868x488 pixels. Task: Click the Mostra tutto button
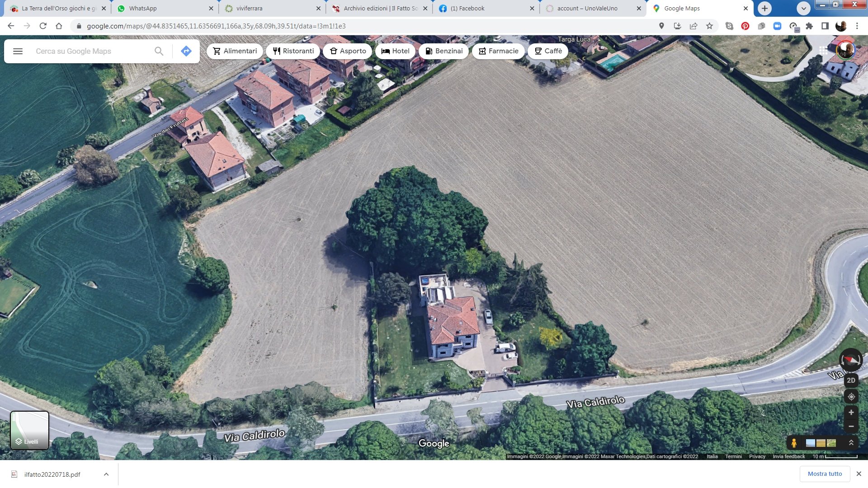pos(825,474)
